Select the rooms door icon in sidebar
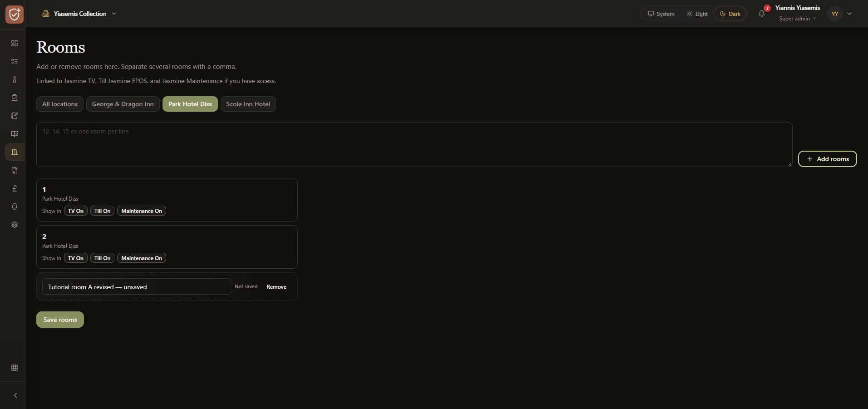Screen dimensions: 868x409 [x=15, y=152]
